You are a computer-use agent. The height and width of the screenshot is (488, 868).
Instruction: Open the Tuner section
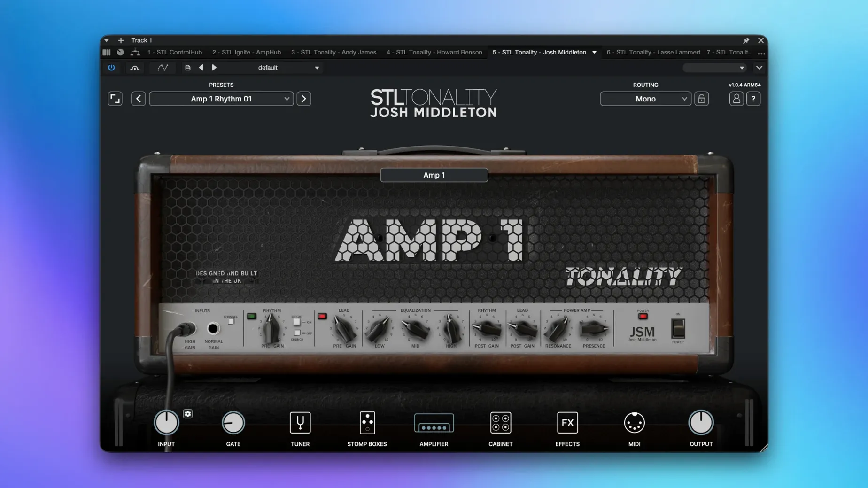pos(300,422)
